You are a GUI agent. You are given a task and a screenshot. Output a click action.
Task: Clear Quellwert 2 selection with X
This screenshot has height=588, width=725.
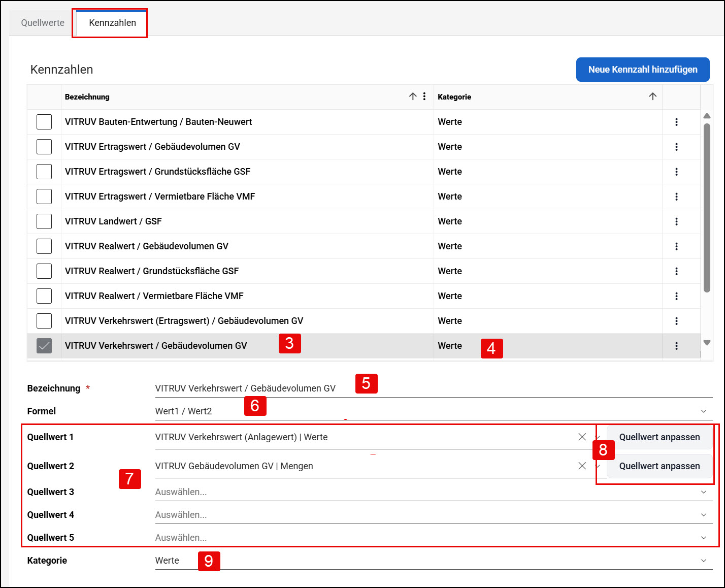pos(582,466)
